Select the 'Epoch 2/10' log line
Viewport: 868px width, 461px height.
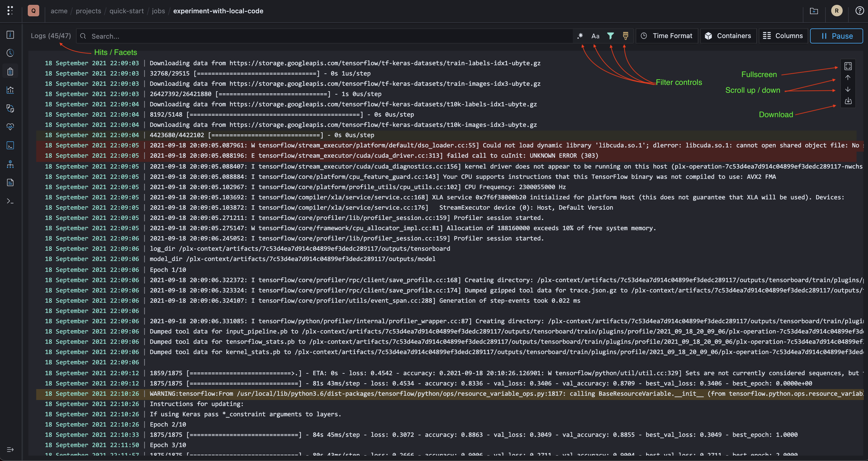446,424
